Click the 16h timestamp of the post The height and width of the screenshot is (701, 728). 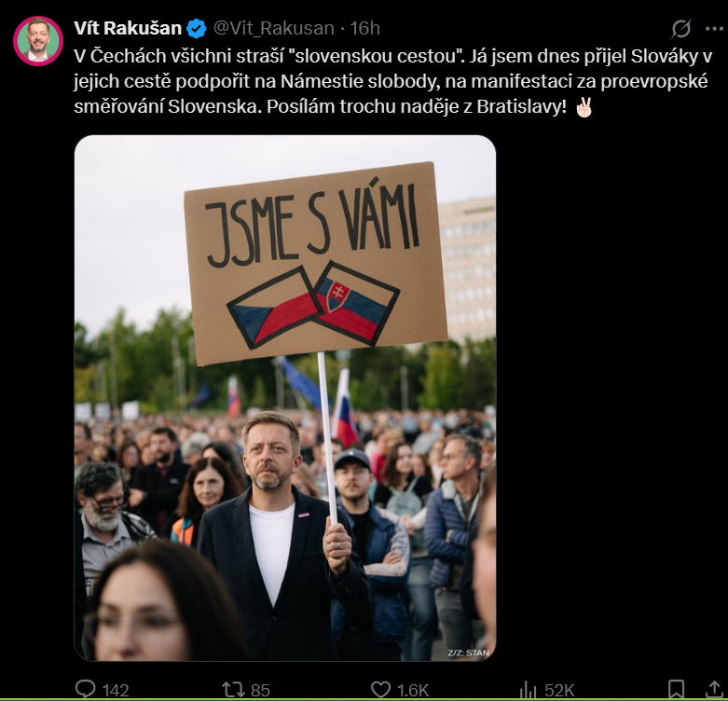click(x=364, y=28)
